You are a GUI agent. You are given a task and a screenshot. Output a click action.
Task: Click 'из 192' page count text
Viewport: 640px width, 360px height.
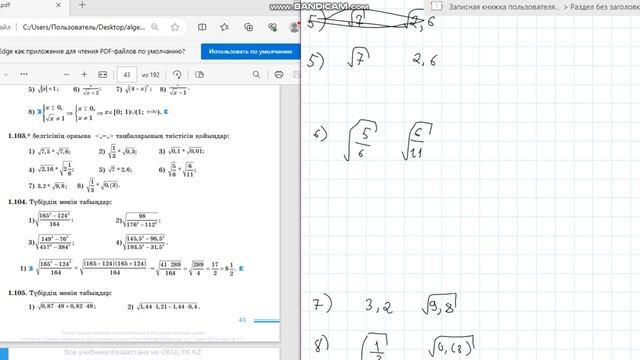pyautogui.click(x=151, y=75)
